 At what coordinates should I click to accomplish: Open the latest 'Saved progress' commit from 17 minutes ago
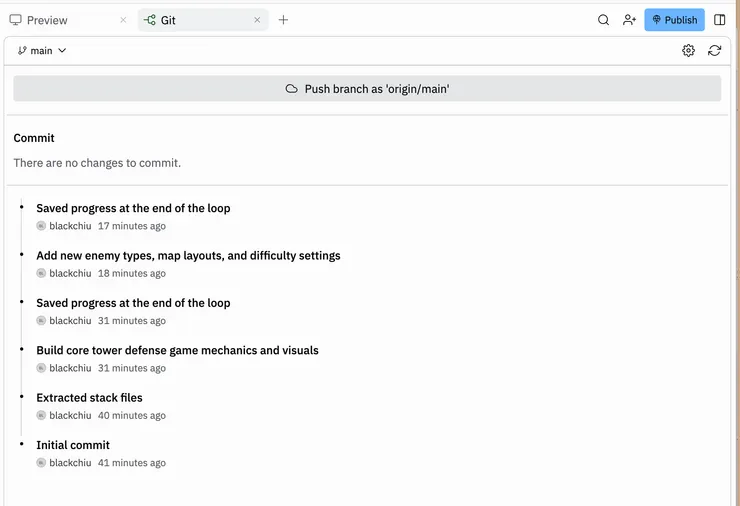tap(133, 209)
